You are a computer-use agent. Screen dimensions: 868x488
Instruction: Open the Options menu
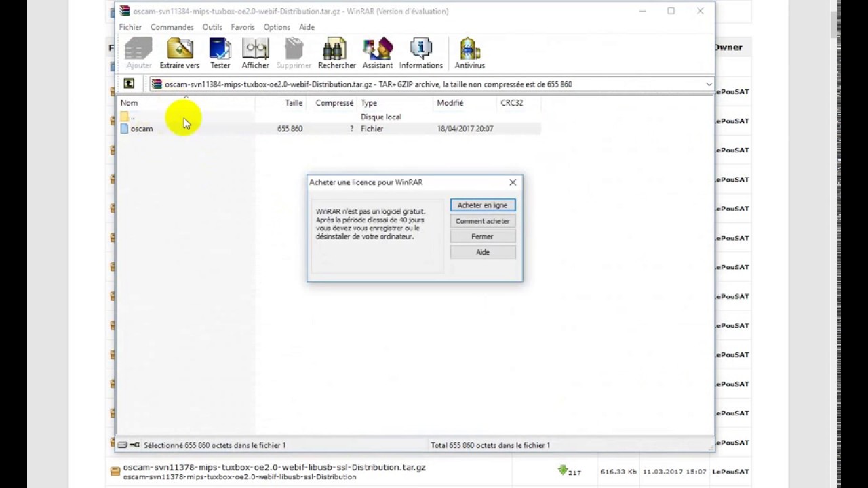277,27
